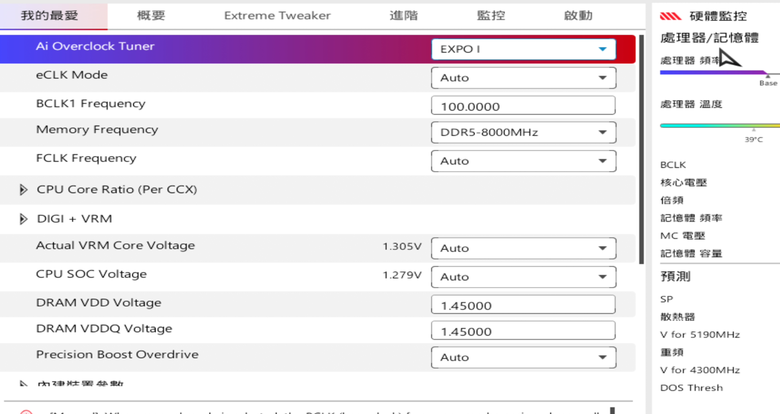Click the 預測 heading

[x=675, y=277]
